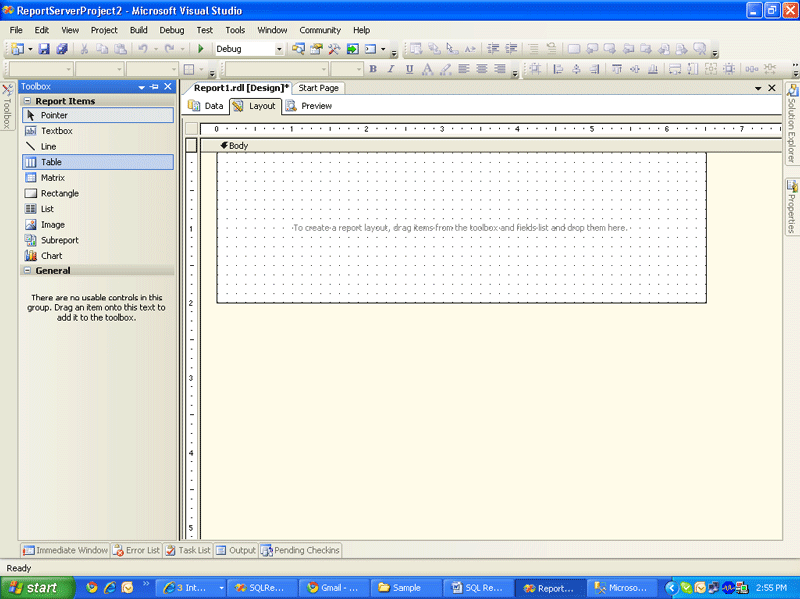Image resolution: width=800 pixels, height=599 pixels.
Task: Click the Paste toolbar icon
Action: [x=120, y=49]
